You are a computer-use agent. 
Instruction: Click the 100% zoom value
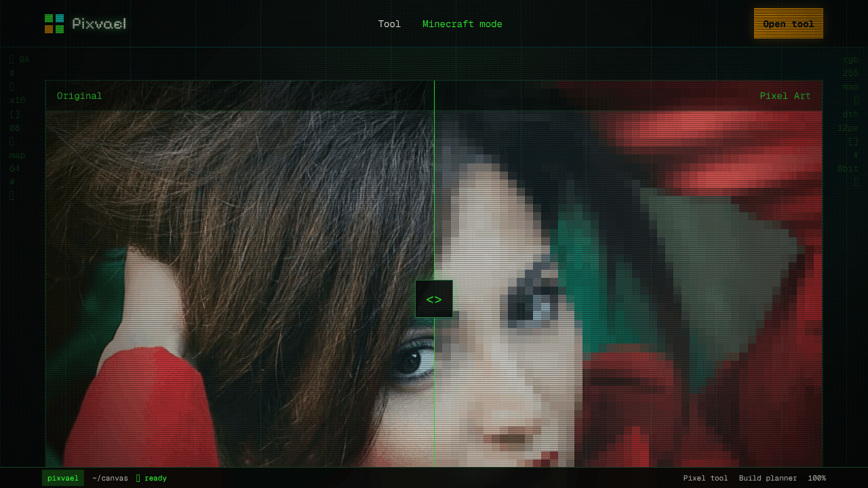[816, 478]
